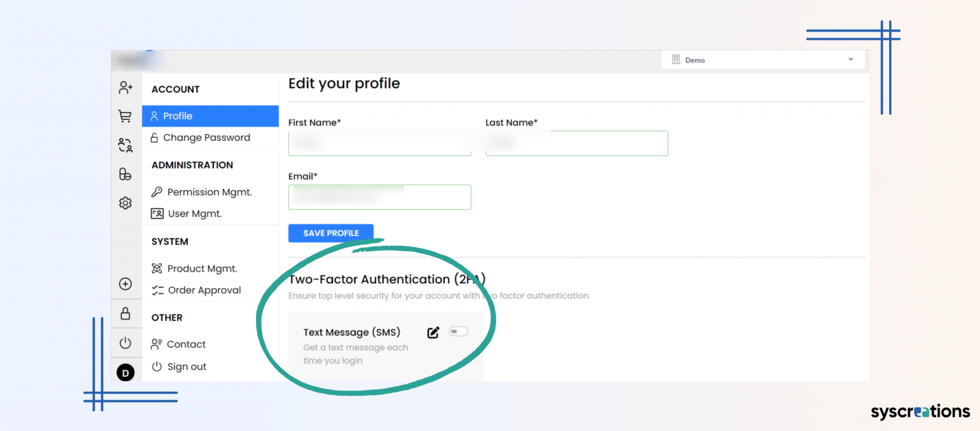Click the plus-circle icon in the sidebar
This screenshot has width=980, height=431.
(x=126, y=284)
